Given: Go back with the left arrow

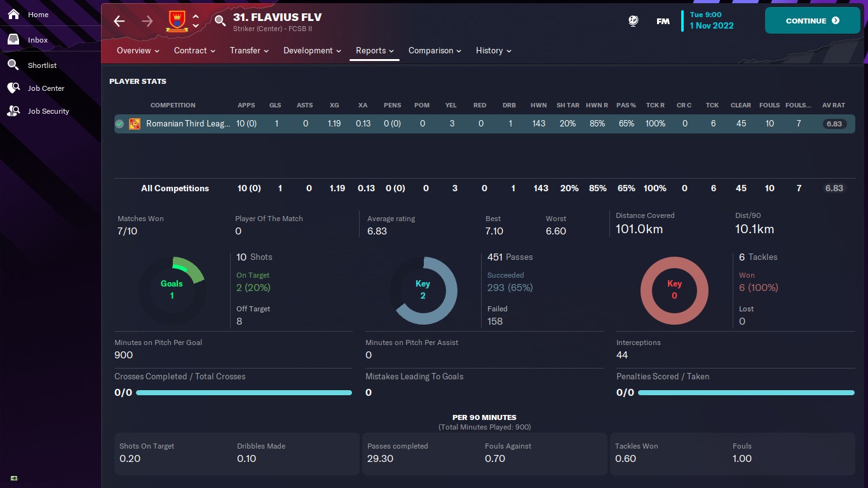Looking at the screenshot, I should [x=119, y=21].
